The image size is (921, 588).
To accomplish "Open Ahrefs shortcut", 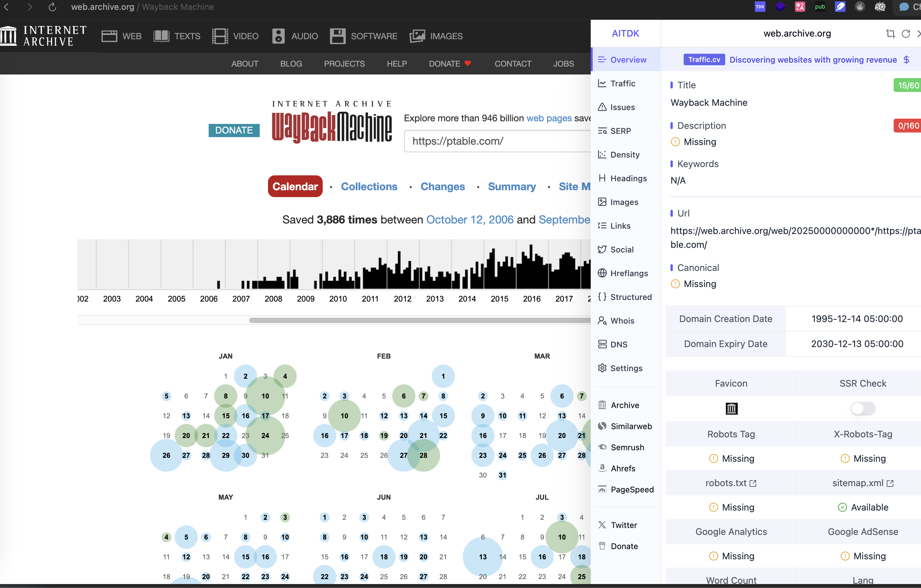I will tap(626, 468).
